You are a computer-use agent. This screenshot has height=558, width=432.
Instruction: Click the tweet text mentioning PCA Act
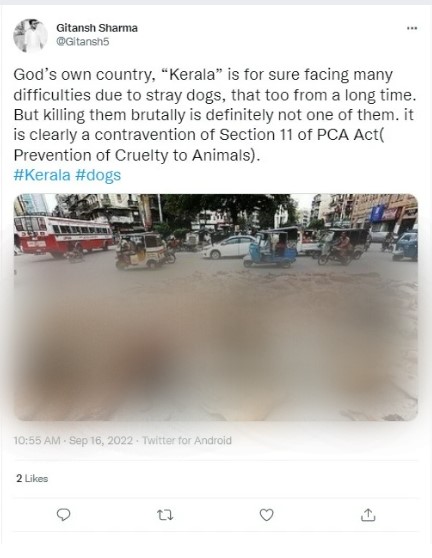click(x=214, y=115)
